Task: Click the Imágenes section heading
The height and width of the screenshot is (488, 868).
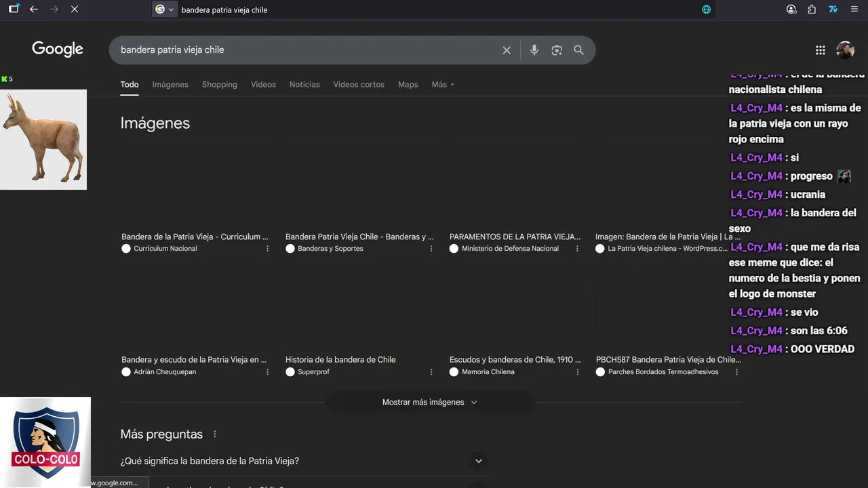Action: click(155, 123)
